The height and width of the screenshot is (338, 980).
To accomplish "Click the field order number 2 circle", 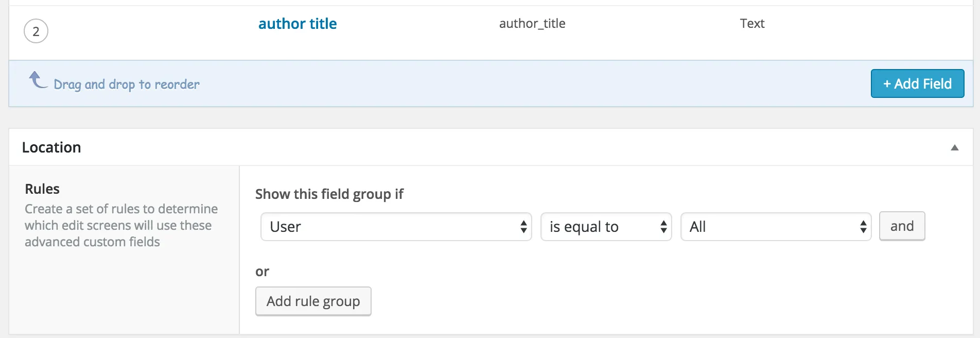I will [x=36, y=31].
